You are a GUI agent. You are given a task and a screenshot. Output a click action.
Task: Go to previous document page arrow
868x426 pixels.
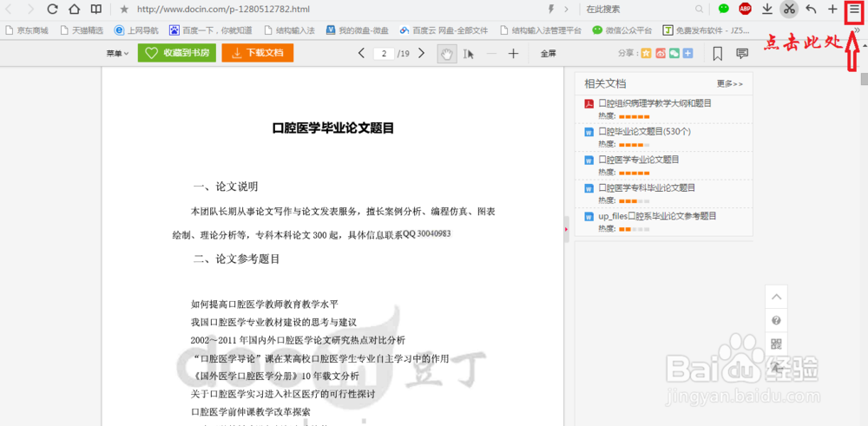click(x=361, y=53)
